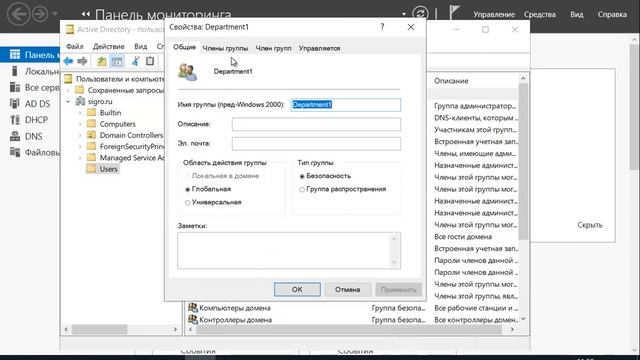Click Группа администратор... description row

coord(476,106)
